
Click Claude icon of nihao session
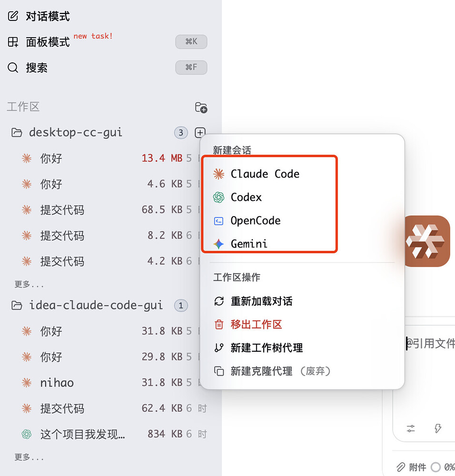point(27,383)
